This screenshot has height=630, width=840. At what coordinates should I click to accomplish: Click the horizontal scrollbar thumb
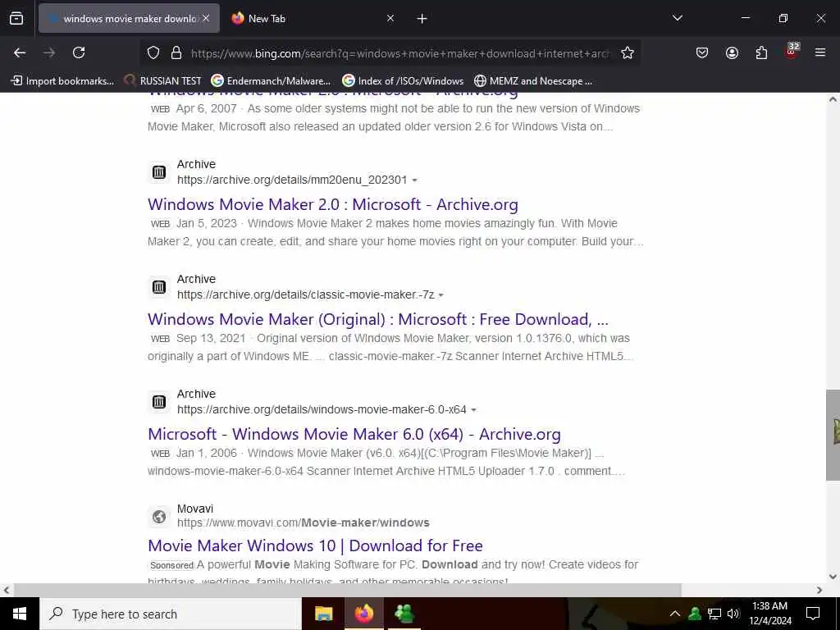tap(347, 590)
